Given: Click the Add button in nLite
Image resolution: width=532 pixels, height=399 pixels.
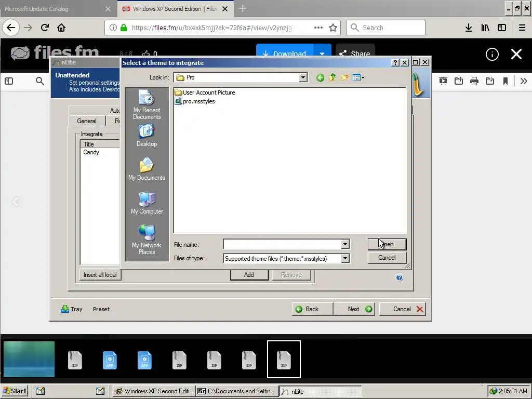Looking at the screenshot, I should pyautogui.click(x=249, y=275).
